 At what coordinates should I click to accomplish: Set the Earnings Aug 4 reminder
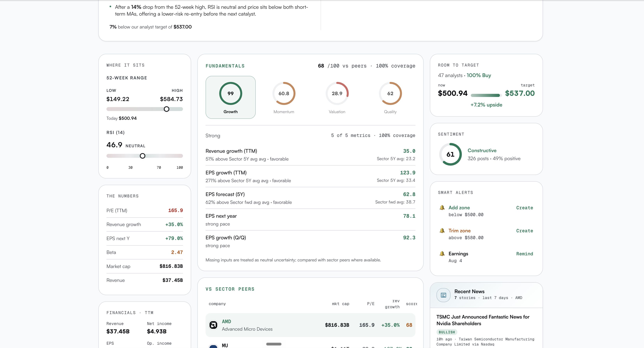[524, 254]
